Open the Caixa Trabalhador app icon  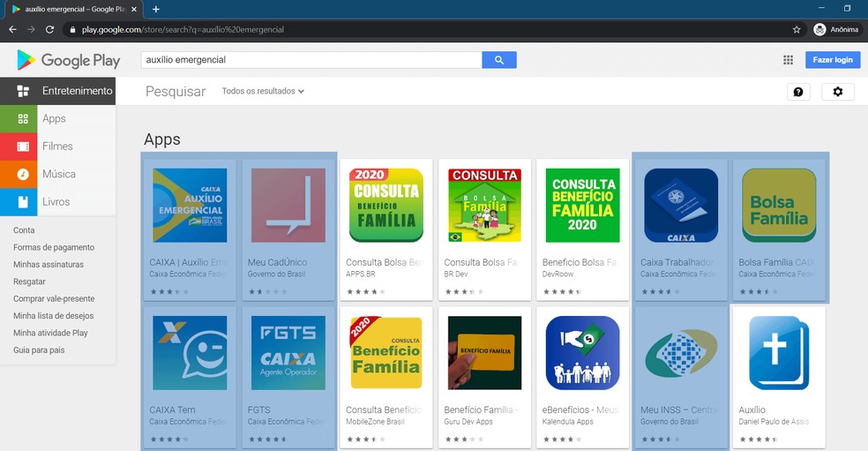coord(681,206)
